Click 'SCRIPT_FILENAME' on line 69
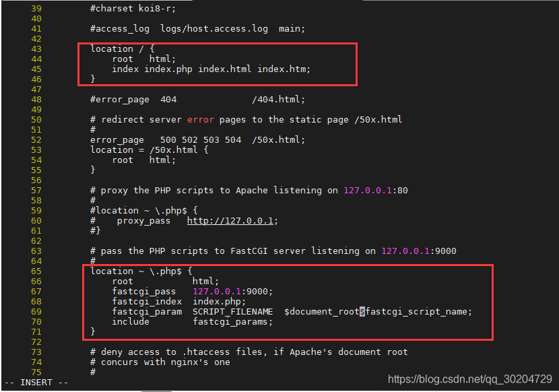Image resolution: width=559 pixels, height=392 pixels. click(x=232, y=312)
